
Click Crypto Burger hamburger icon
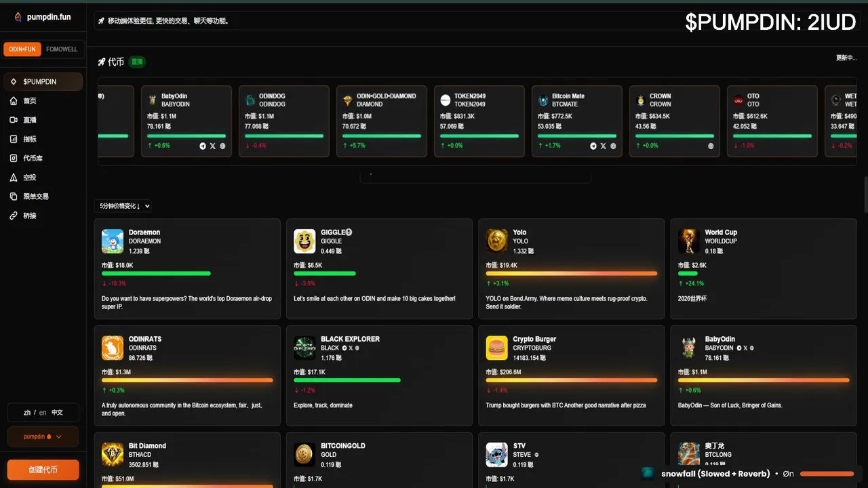497,348
